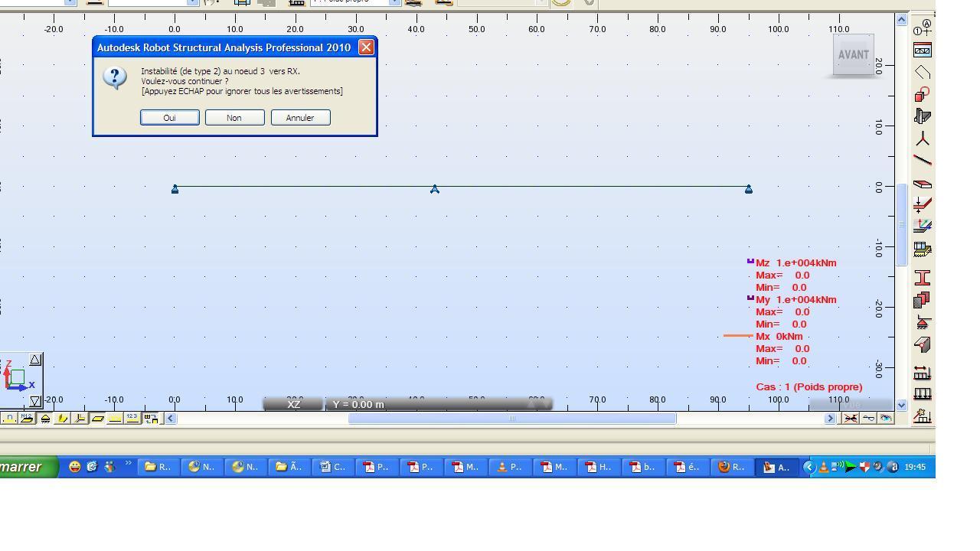
Task: Switch to the VLC taskbar item P..
Action: pos(509,467)
